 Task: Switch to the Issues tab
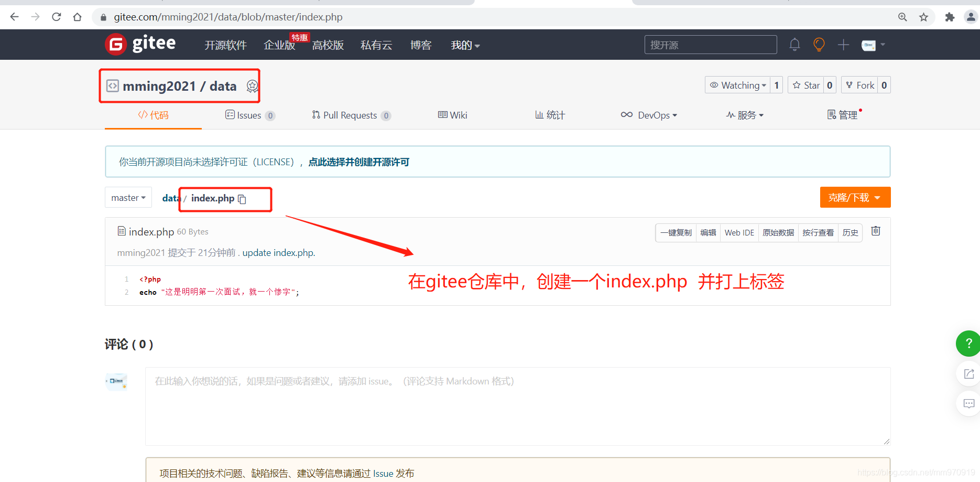tap(250, 115)
